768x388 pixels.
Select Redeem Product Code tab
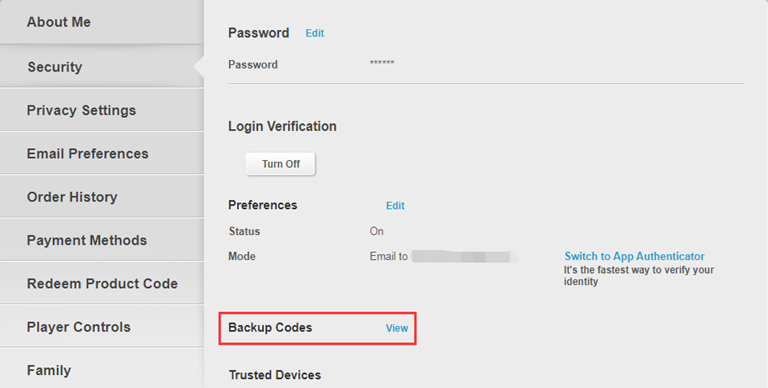click(x=101, y=284)
